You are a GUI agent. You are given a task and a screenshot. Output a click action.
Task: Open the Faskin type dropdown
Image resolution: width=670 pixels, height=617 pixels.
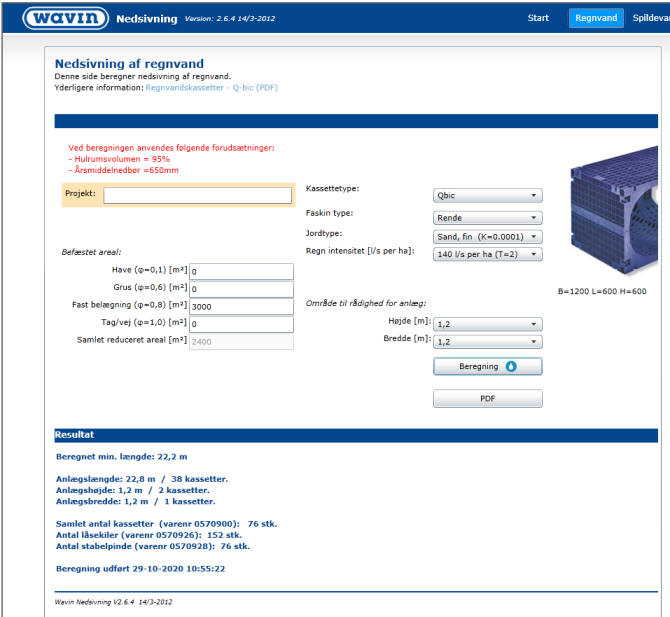tap(487, 217)
